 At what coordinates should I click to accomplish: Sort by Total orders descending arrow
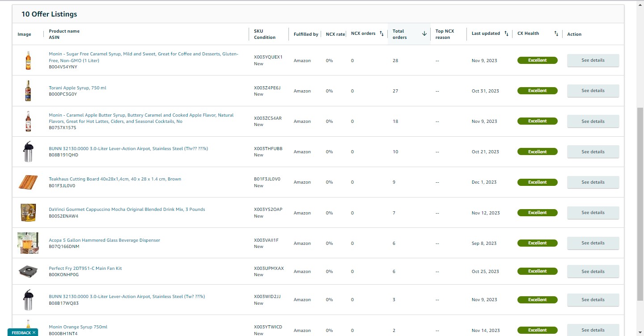[424, 34]
